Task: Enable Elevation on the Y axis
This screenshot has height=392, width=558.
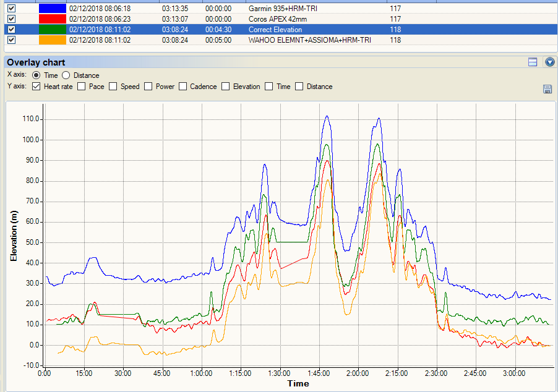Action: 226,87
